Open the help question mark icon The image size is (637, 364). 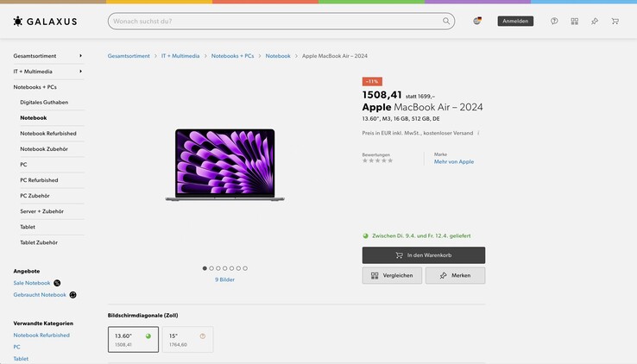point(554,21)
